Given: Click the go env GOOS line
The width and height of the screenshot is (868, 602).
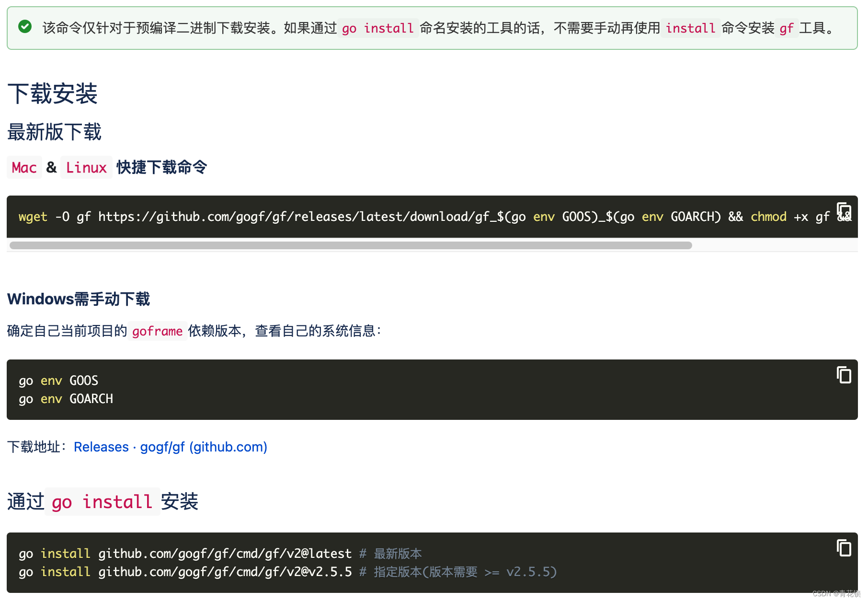Looking at the screenshot, I should pos(58,381).
